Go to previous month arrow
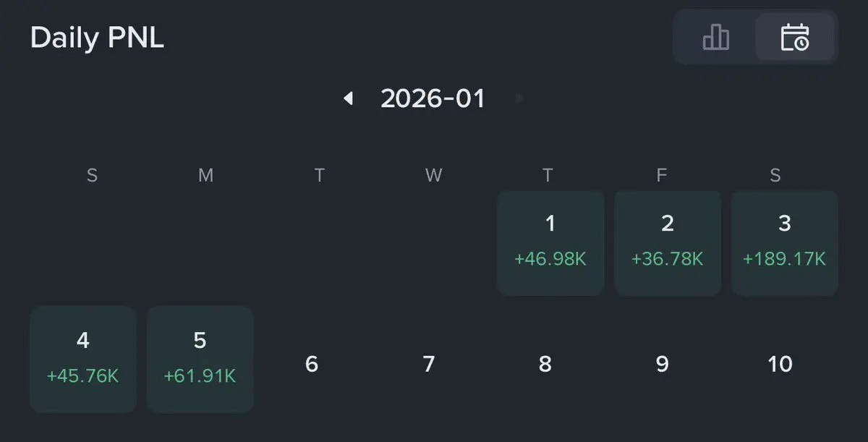Screen dimensions: 868x442 click(349, 98)
